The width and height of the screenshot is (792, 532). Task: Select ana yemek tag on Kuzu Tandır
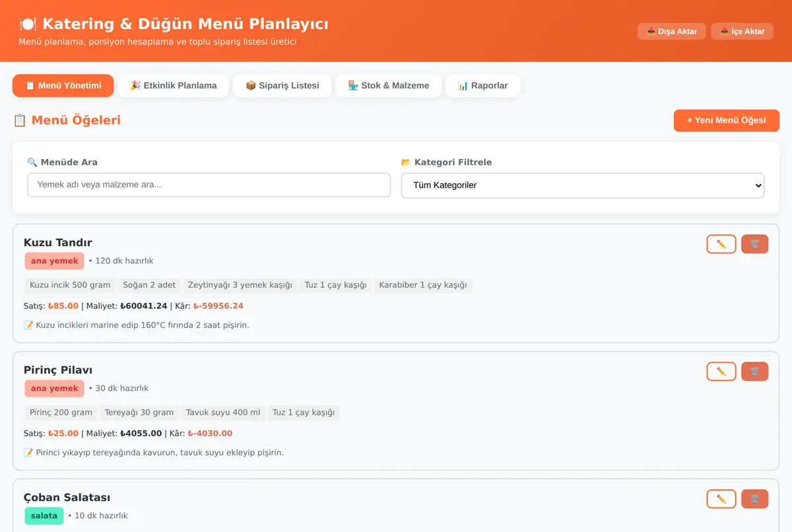coord(55,261)
